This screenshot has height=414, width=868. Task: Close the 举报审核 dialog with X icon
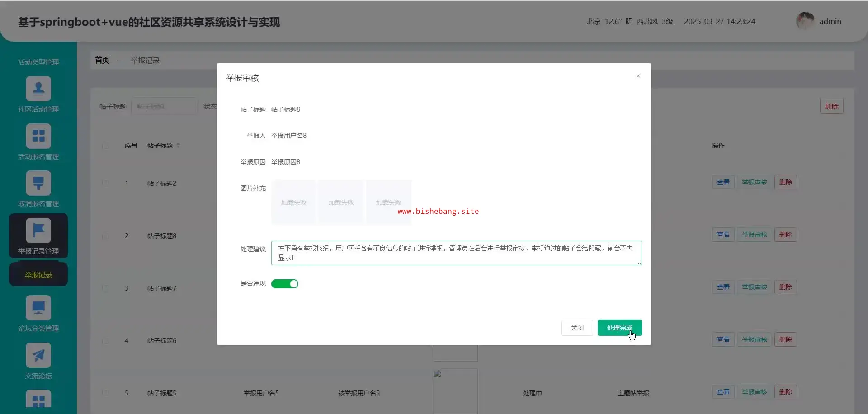coord(638,76)
